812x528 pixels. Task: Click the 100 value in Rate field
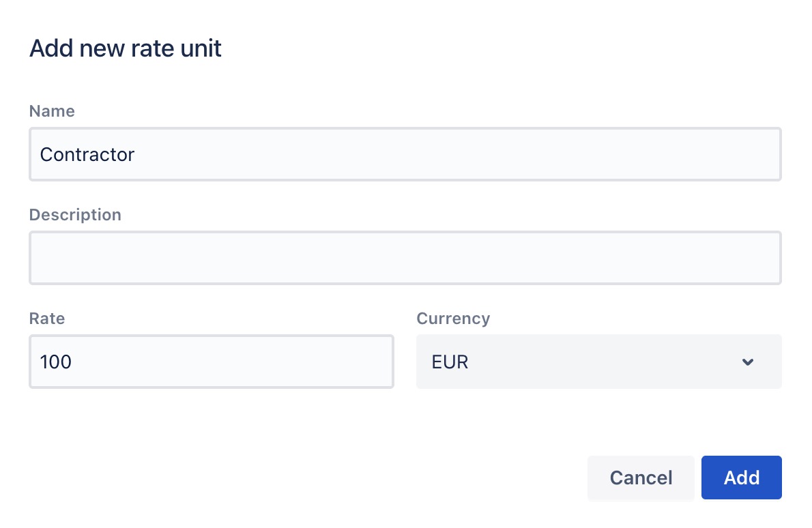[56, 362]
